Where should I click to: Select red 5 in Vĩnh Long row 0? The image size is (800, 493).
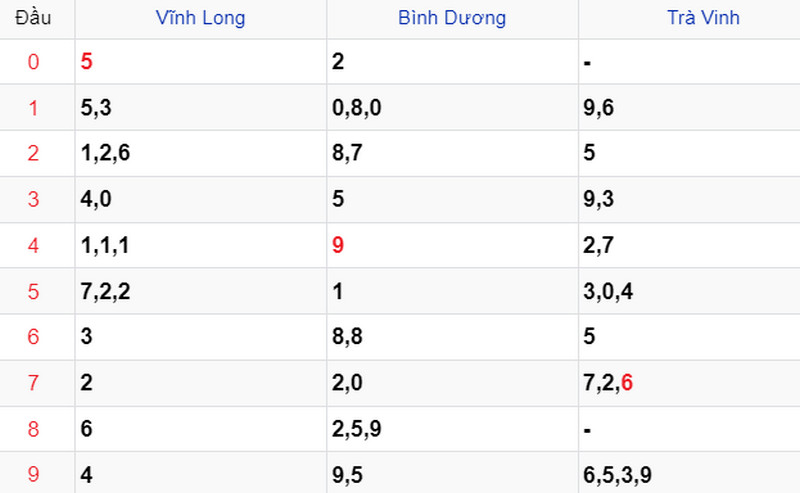tap(86, 62)
